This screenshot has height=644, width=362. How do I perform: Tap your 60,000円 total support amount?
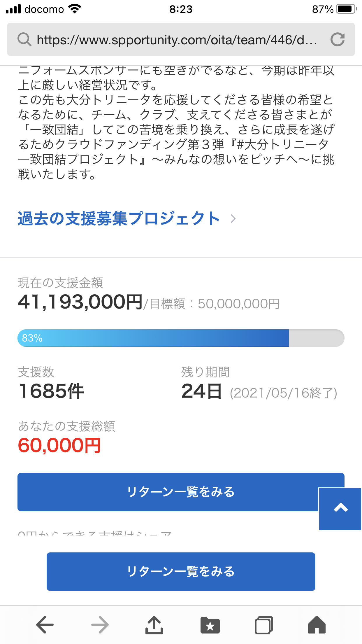(59, 445)
